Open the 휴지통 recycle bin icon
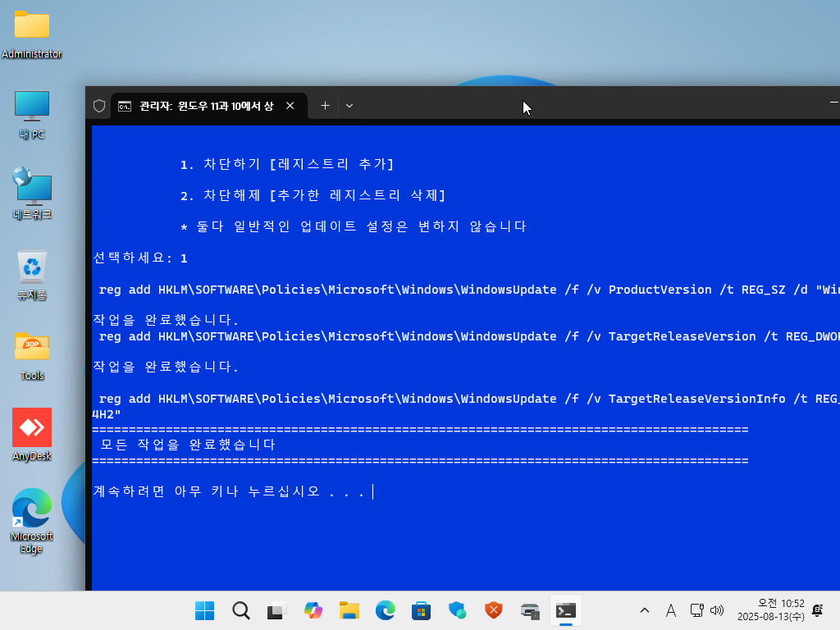 point(32,275)
